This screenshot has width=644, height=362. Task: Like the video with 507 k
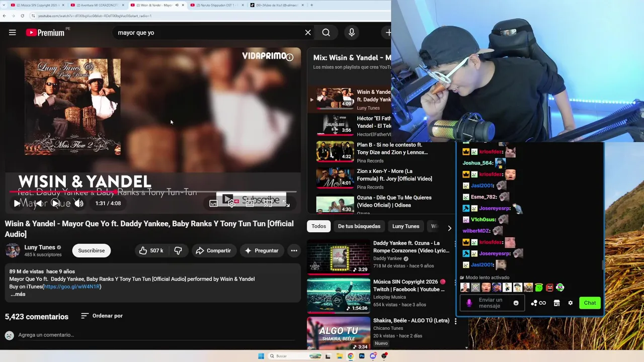[x=151, y=250]
